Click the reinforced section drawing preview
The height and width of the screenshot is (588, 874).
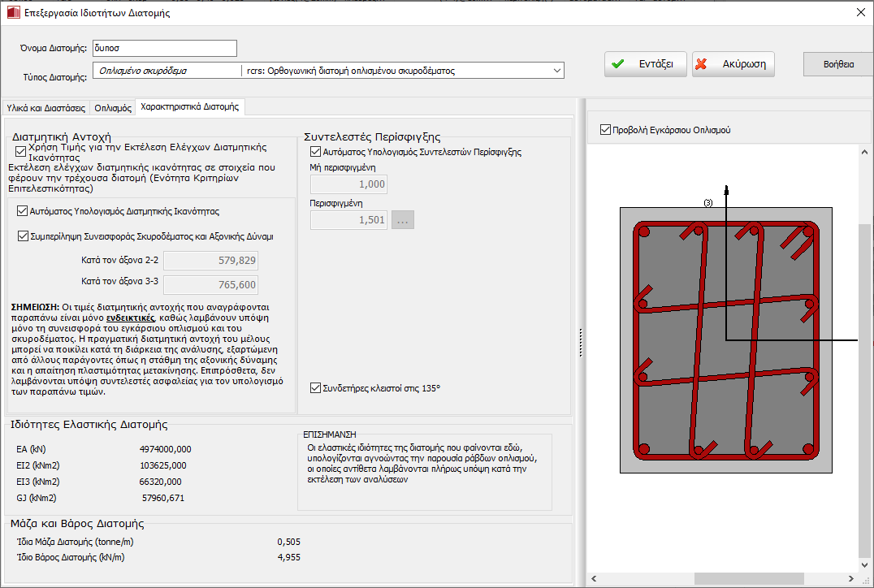[725, 341]
